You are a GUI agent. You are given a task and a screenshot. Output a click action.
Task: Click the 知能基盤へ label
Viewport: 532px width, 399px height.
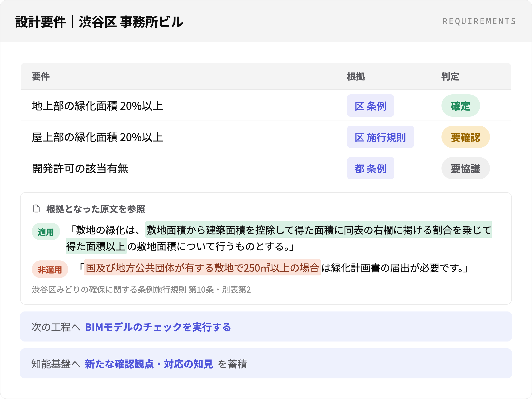point(56,364)
